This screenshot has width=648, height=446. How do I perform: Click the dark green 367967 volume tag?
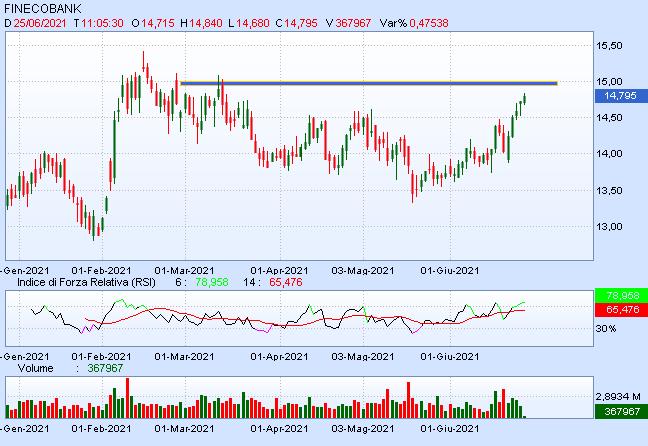(621, 412)
